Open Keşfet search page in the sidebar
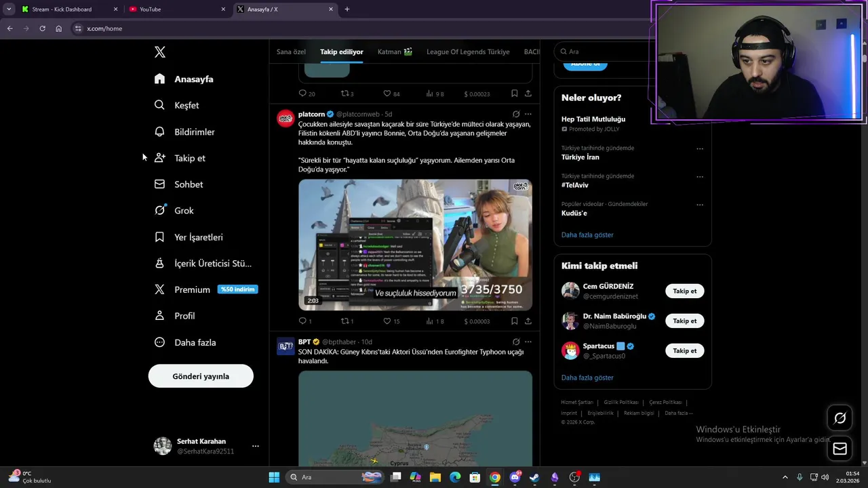Image resolution: width=868 pixels, height=488 pixels. (176, 105)
